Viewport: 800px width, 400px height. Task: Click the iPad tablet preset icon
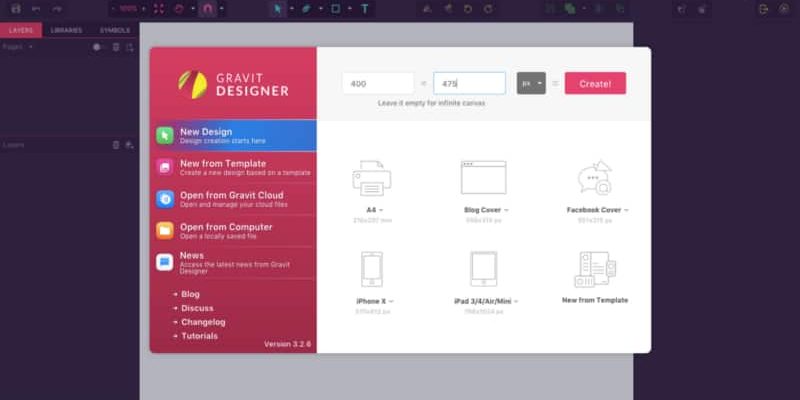point(483,269)
